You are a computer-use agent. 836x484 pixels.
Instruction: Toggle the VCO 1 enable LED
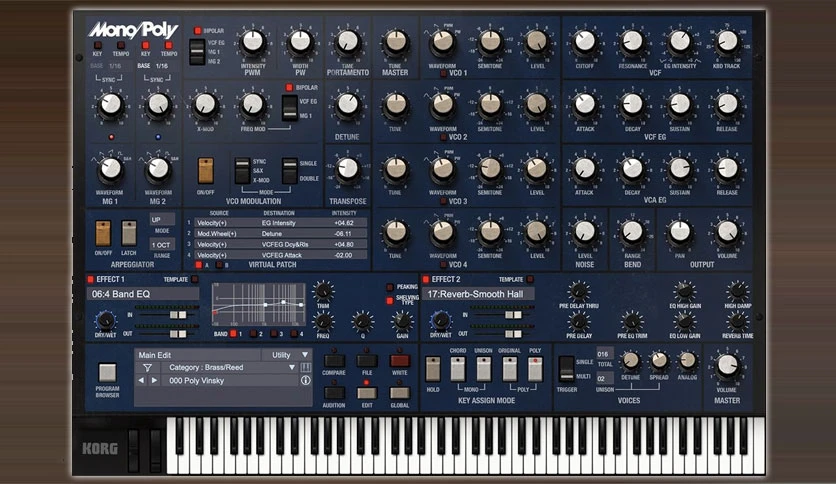point(443,73)
